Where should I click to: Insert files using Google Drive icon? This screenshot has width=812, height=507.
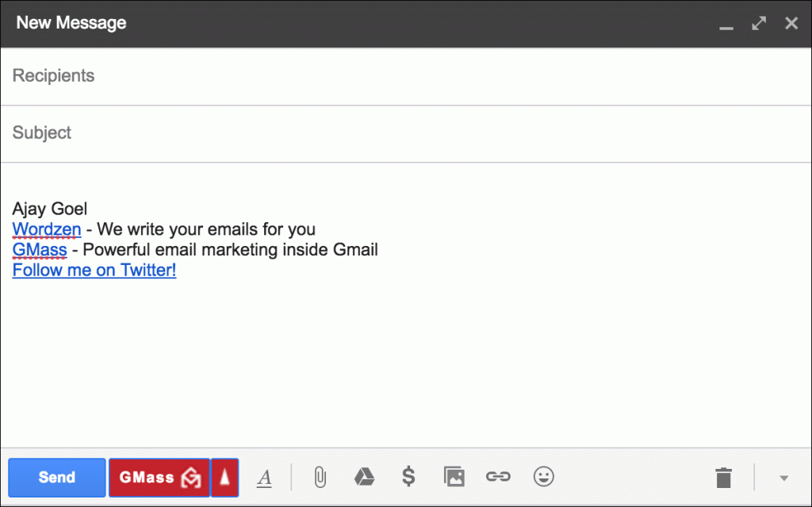[364, 477]
